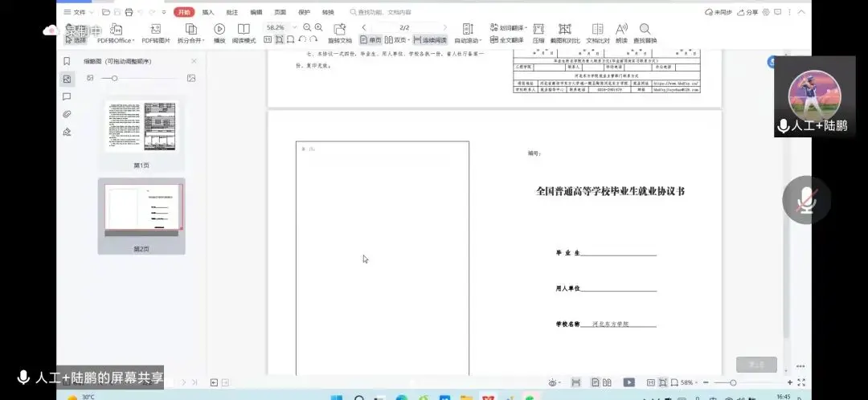
Task: Toggle 双页 two-page view
Action: point(397,40)
